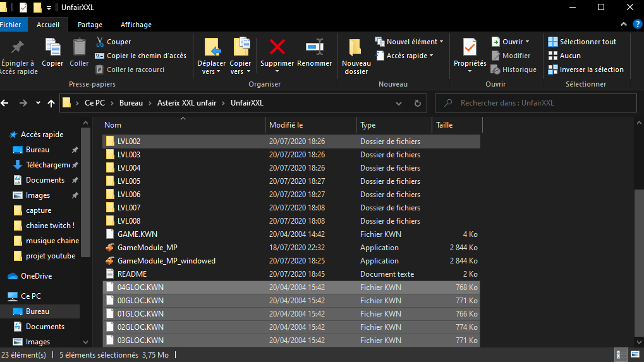Open Quick Access Toolbar customize arrow
644x362 pixels.
(49, 8)
